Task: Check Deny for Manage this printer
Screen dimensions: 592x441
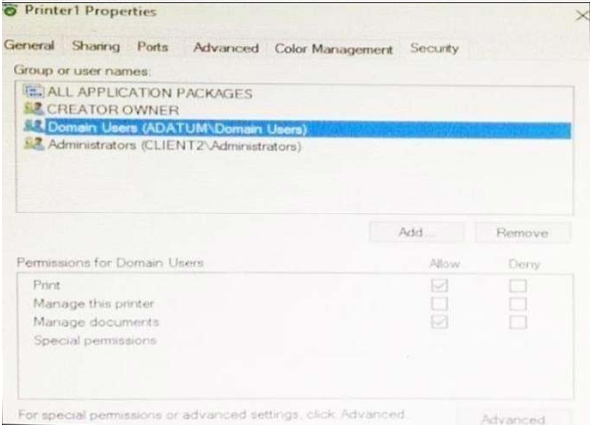Action: 518,304
